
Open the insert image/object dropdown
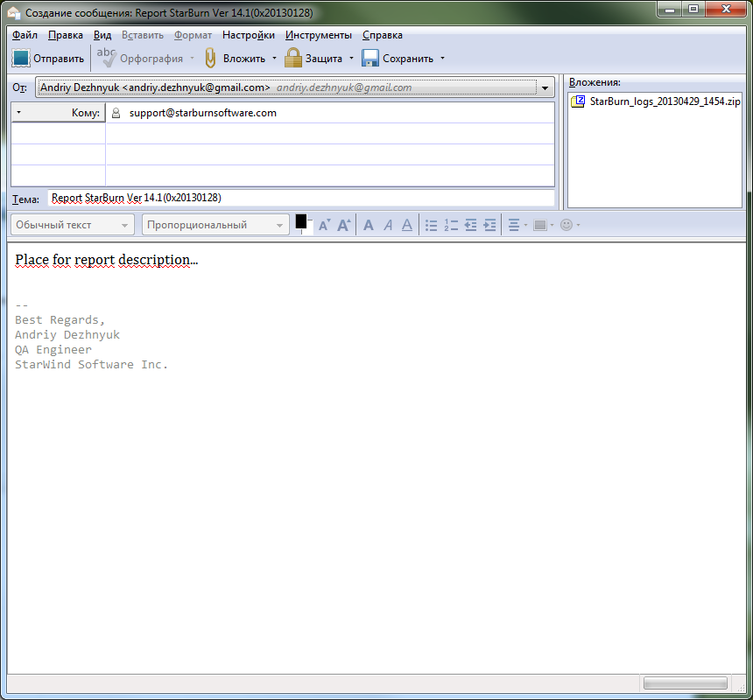click(x=543, y=225)
